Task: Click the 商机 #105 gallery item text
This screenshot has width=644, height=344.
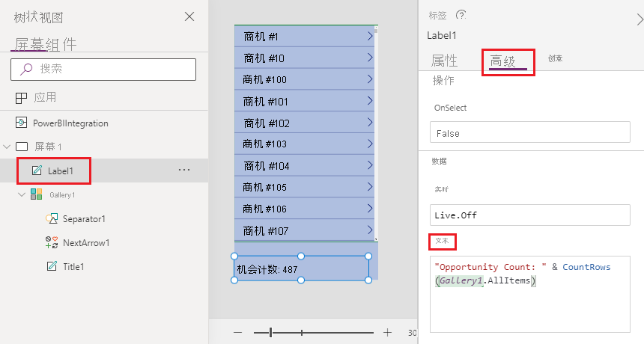Action: [x=265, y=187]
